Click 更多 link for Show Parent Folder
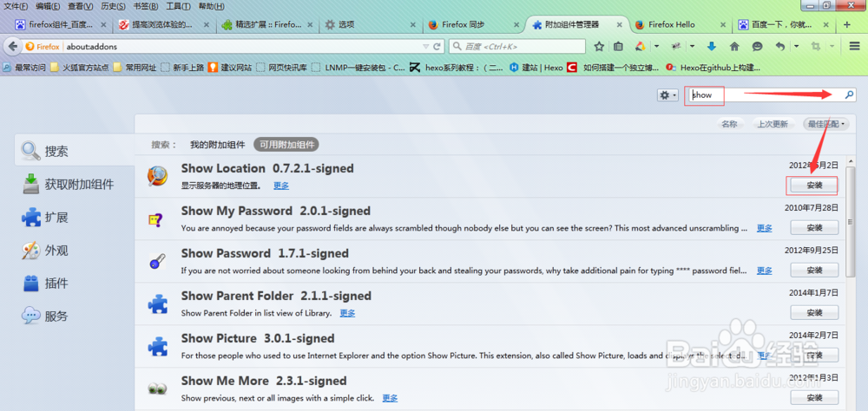The image size is (868, 411). pos(347,313)
